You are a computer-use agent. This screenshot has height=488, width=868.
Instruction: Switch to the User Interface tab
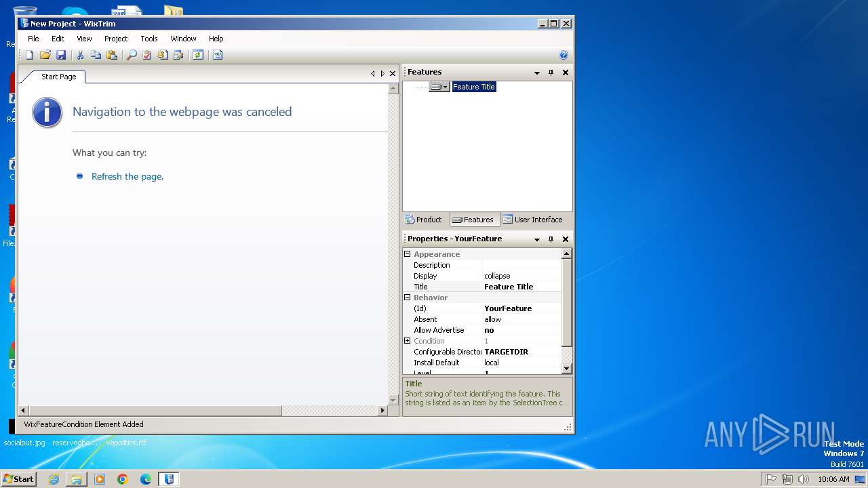pyautogui.click(x=533, y=220)
